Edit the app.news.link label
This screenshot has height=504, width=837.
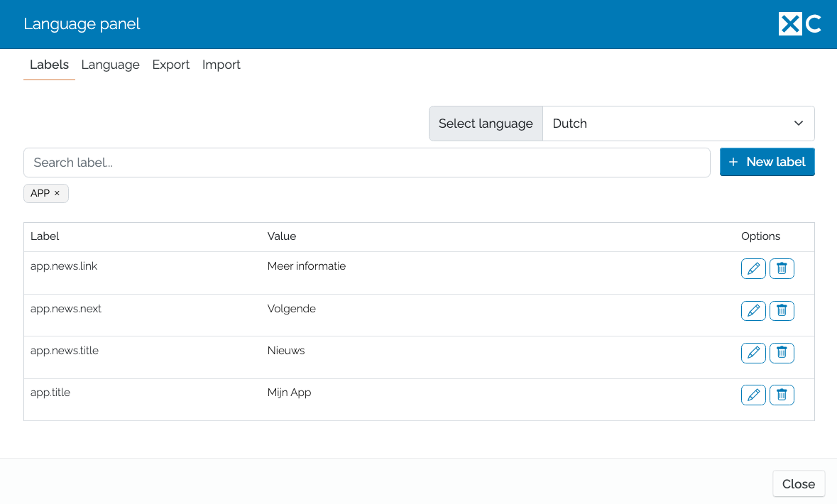(753, 268)
